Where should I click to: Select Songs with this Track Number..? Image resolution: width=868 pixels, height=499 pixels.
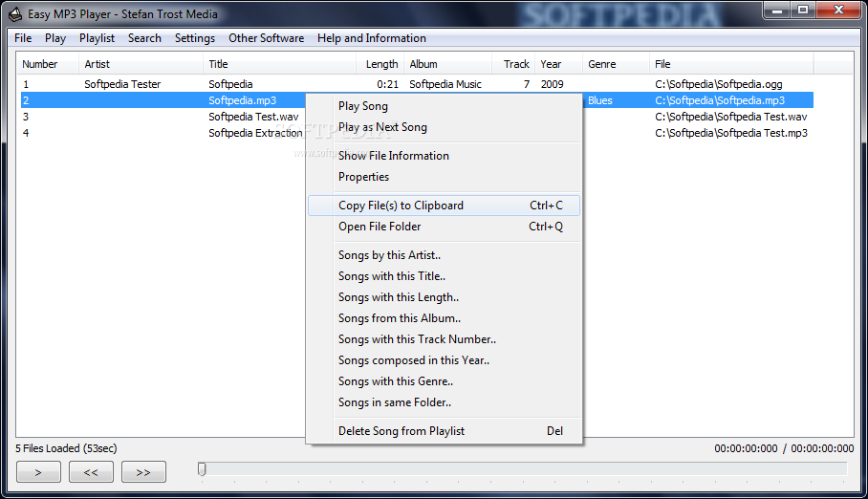[444, 339]
